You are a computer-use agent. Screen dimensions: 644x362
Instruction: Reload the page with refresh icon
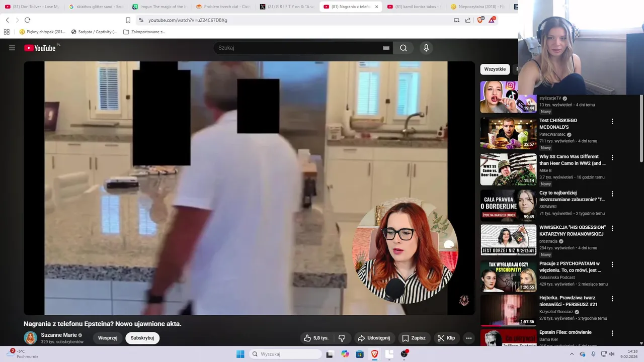point(27,20)
